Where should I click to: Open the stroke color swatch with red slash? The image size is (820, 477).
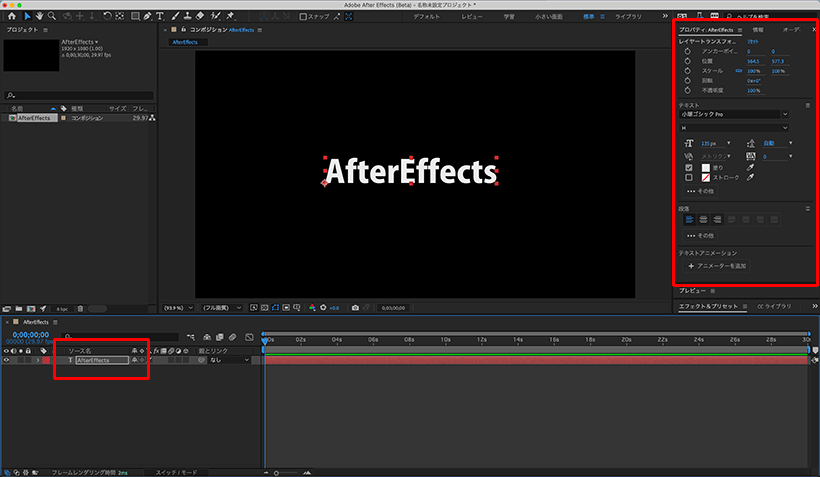(705, 178)
